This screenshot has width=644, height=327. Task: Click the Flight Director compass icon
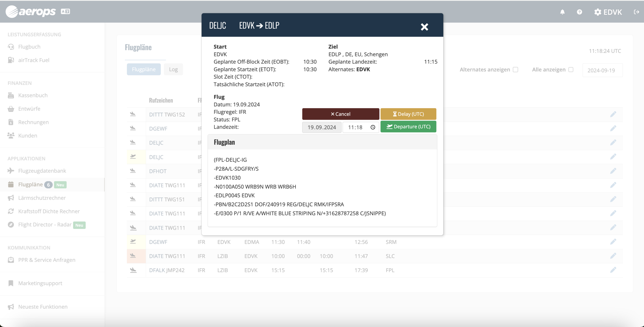pos(11,225)
